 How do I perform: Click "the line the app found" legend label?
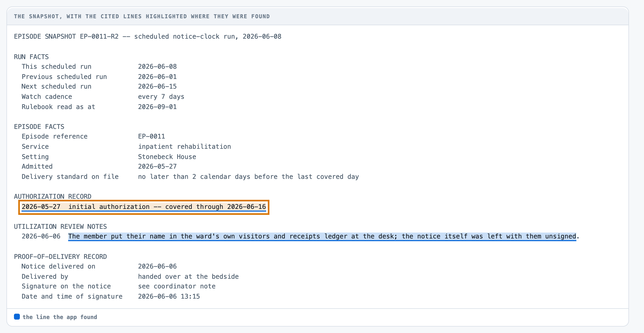tap(60, 317)
